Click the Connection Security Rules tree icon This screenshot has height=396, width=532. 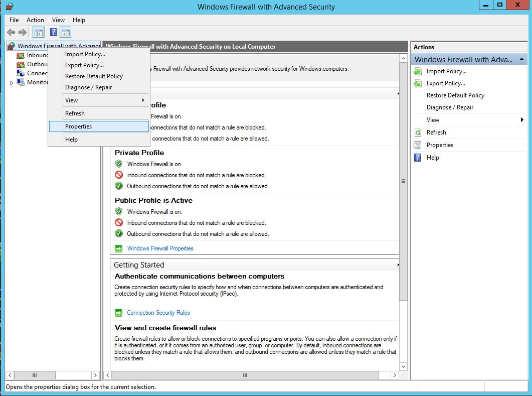(x=21, y=73)
